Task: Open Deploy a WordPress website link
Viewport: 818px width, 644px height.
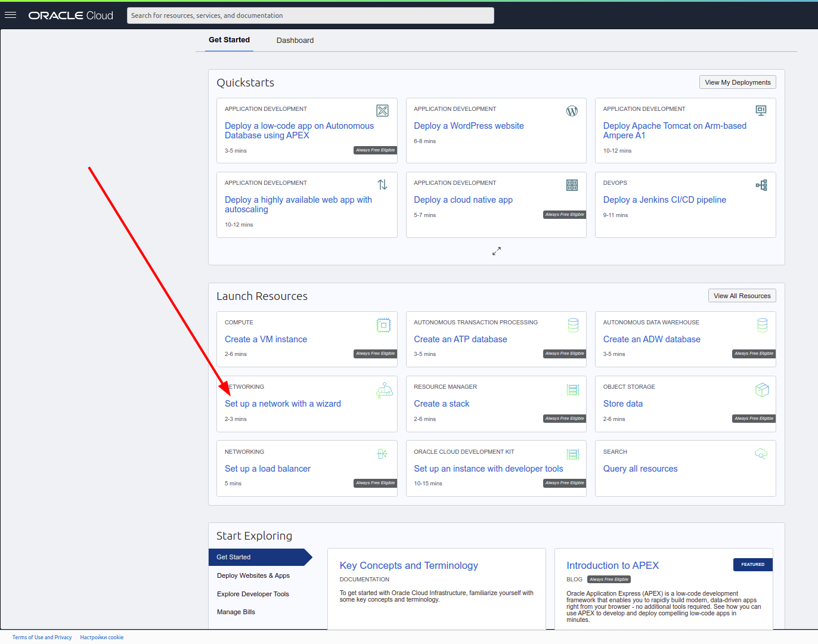Action: (469, 126)
